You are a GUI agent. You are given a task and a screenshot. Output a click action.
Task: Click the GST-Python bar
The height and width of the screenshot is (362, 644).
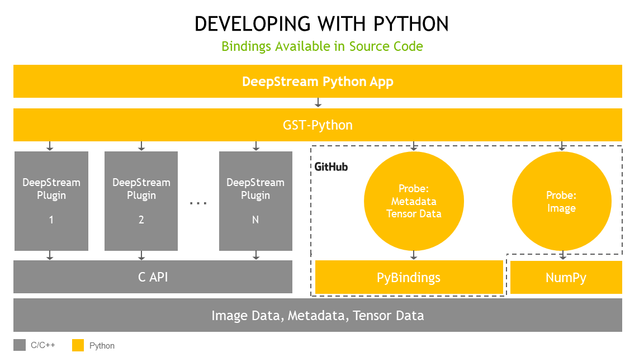(318, 125)
